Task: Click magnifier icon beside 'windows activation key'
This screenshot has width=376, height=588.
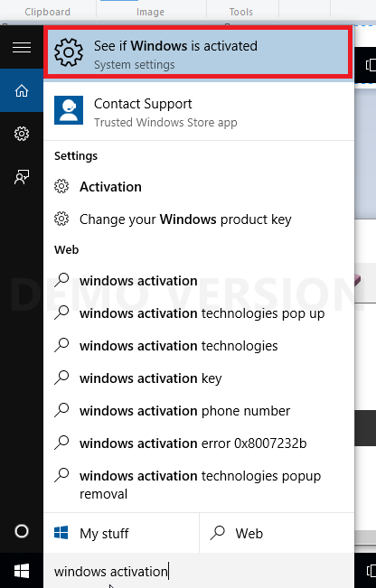Action: click(61, 378)
